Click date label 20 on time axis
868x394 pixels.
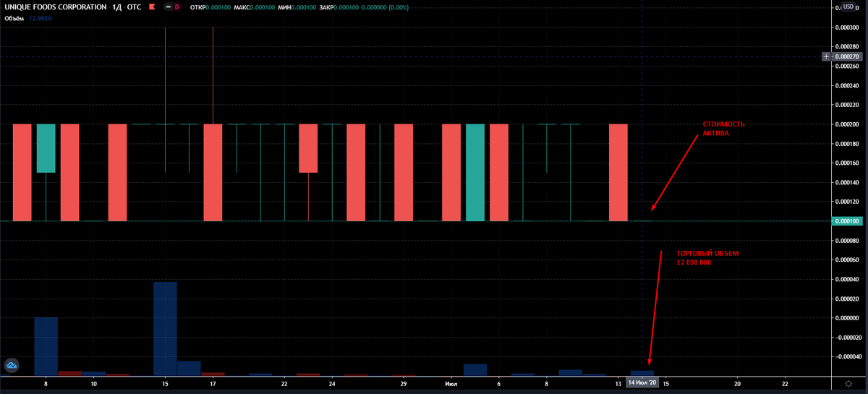(737, 383)
